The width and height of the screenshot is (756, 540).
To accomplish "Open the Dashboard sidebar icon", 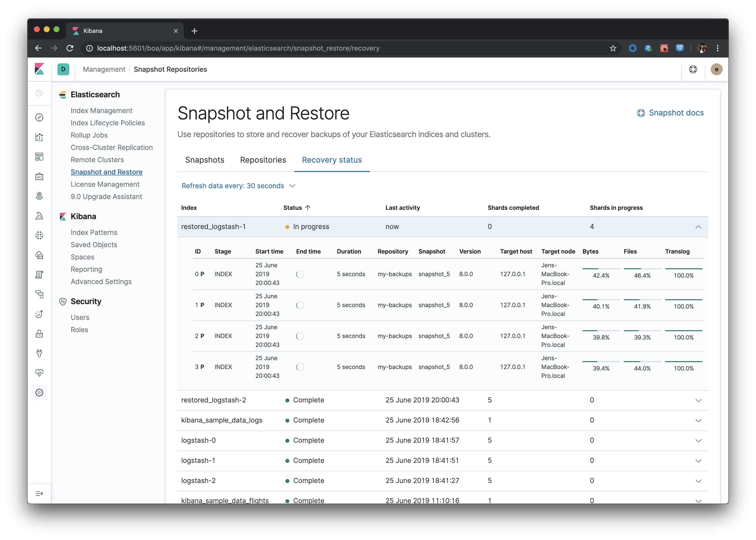I will 39,156.
